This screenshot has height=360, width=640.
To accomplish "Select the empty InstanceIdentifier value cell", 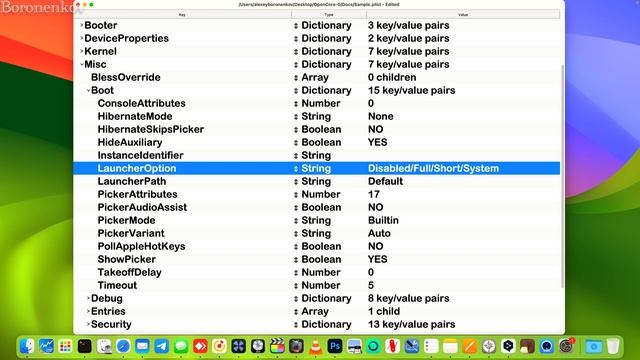I will [463, 156].
